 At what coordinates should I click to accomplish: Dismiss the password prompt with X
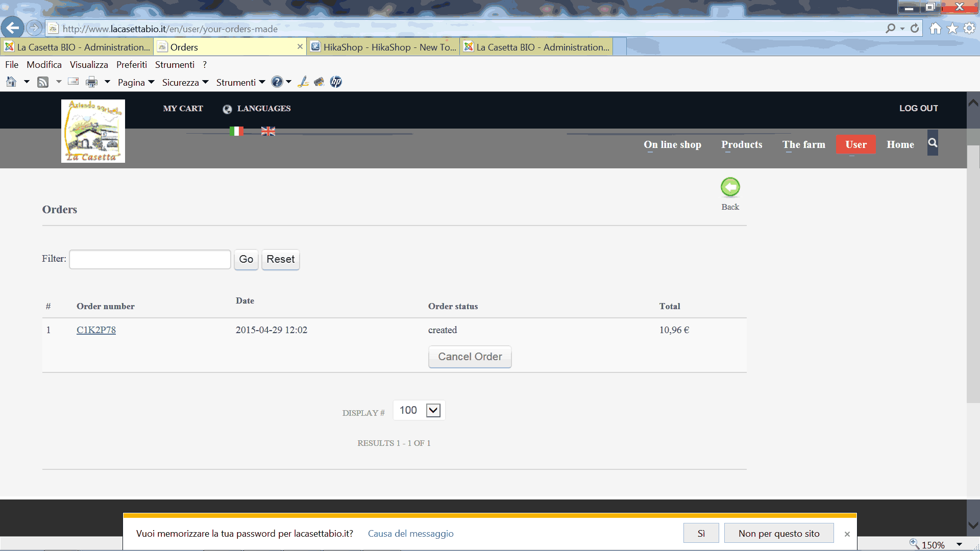point(847,534)
